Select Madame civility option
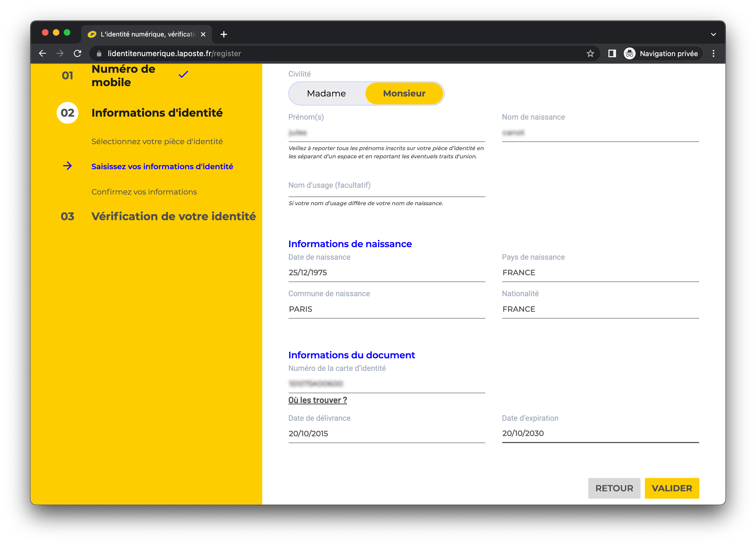756x545 pixels. (326, 93)
